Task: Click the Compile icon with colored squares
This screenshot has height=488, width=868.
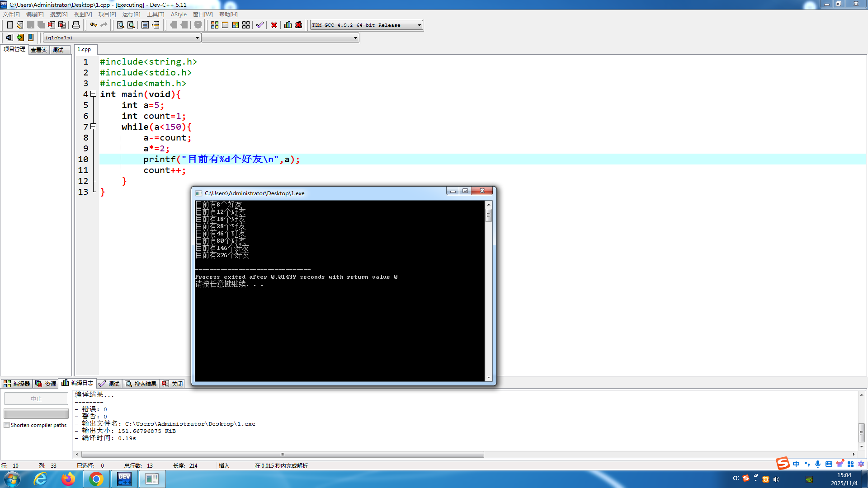Action: pos(215,25)
